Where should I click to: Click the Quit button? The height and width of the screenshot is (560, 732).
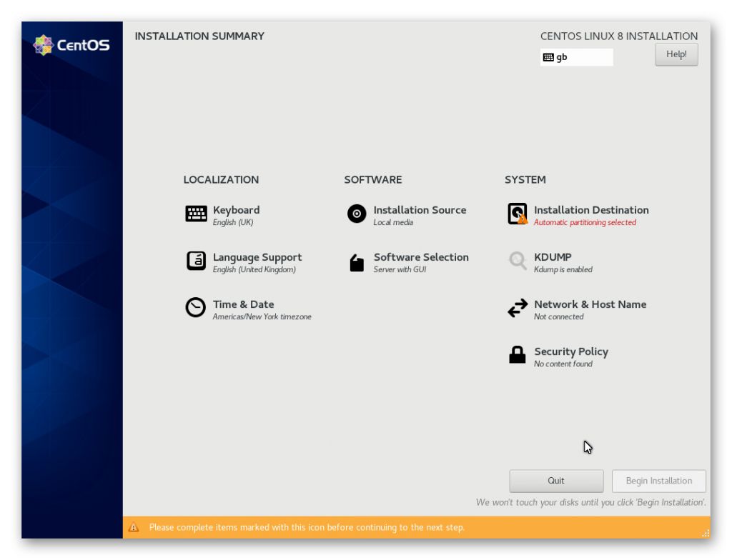(556, 481)
